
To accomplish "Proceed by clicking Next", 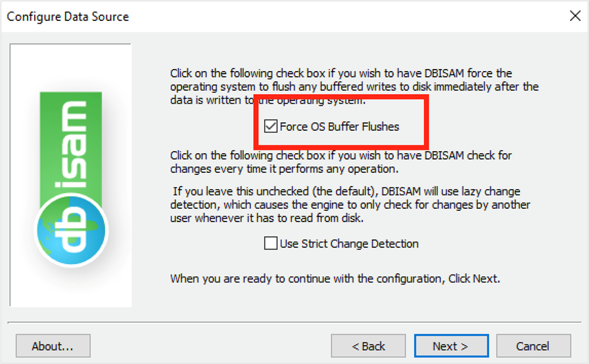I will (450, 346).
